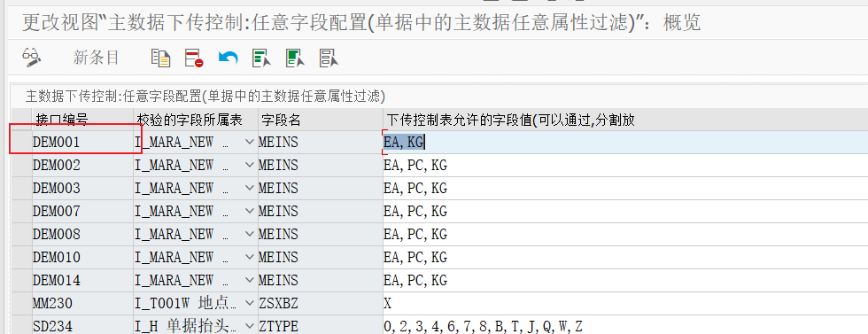The image size is (868, 334).
Task: Open the table dropdown in the DEM007 row
Action: [x=249, y=211]
